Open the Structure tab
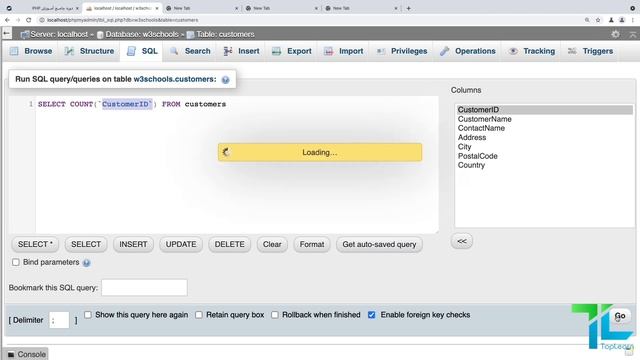The image size is (640, 360). point(89,51)
